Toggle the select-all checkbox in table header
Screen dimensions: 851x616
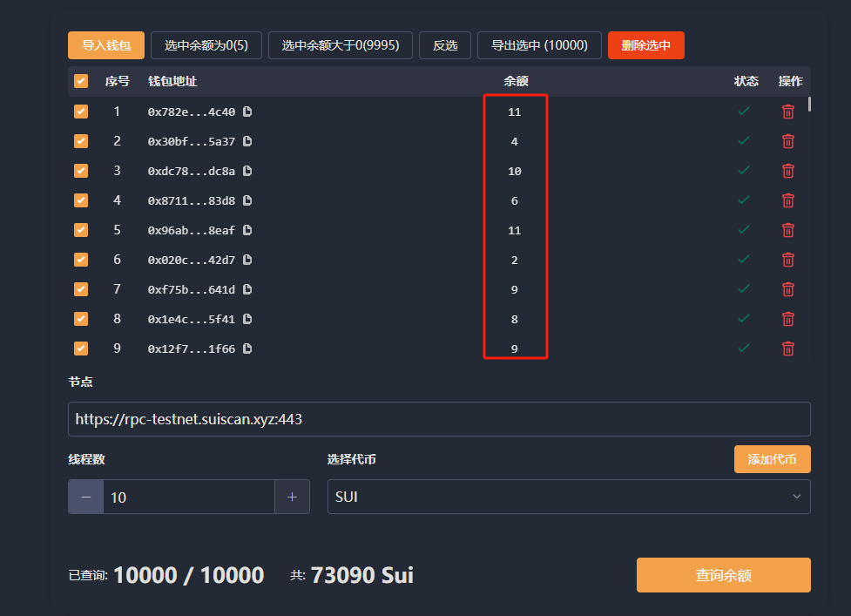click(x=81, y=81)
